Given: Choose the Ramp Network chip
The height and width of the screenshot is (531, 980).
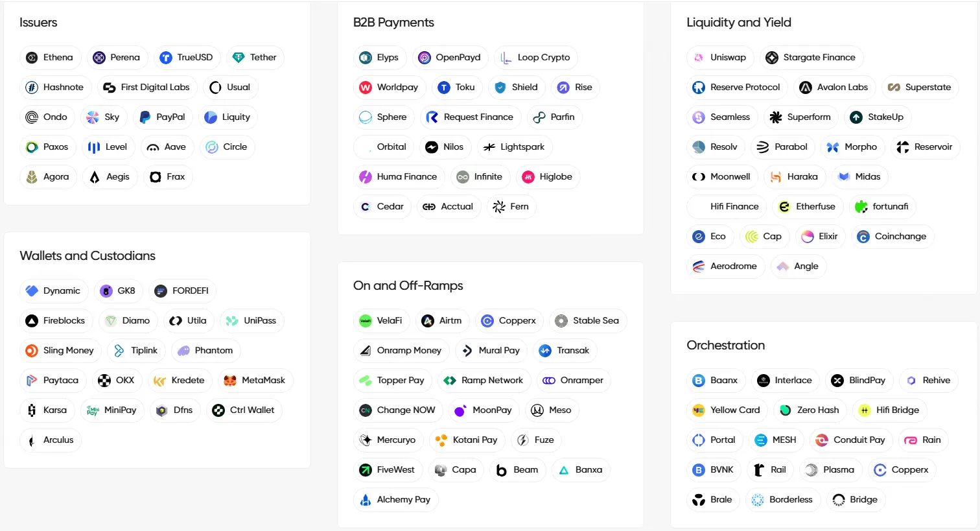Looking at the screenshot, I should coord(484,381).
